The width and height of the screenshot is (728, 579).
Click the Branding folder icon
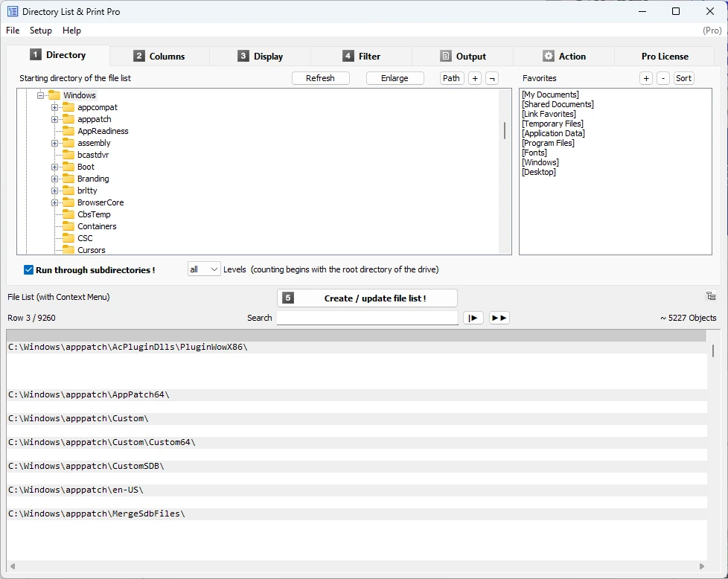coord(68,179)
